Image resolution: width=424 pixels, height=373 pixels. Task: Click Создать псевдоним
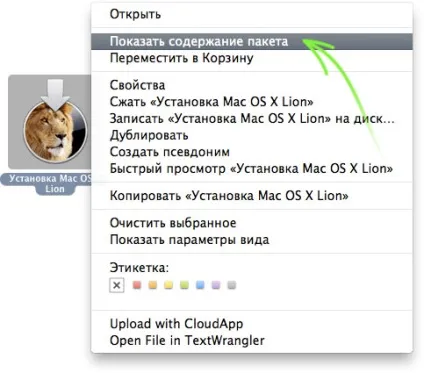coord(252,152)
